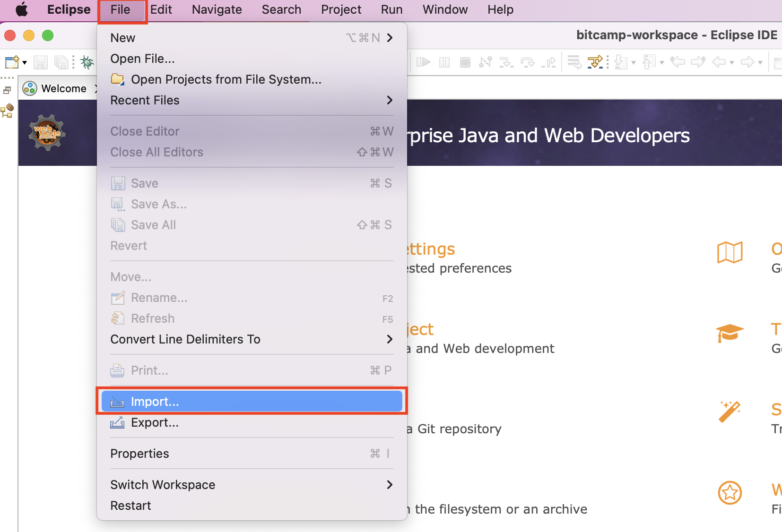This screenshot has width=782, height=532.
Task: Click the Forward navigation arrow in toolbar
Action: (x=747, y=62)
